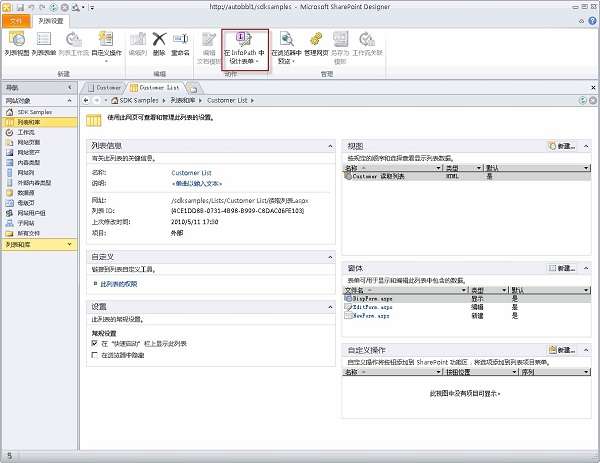Select 母版页 in the navigation pane

tap(27, 203)
